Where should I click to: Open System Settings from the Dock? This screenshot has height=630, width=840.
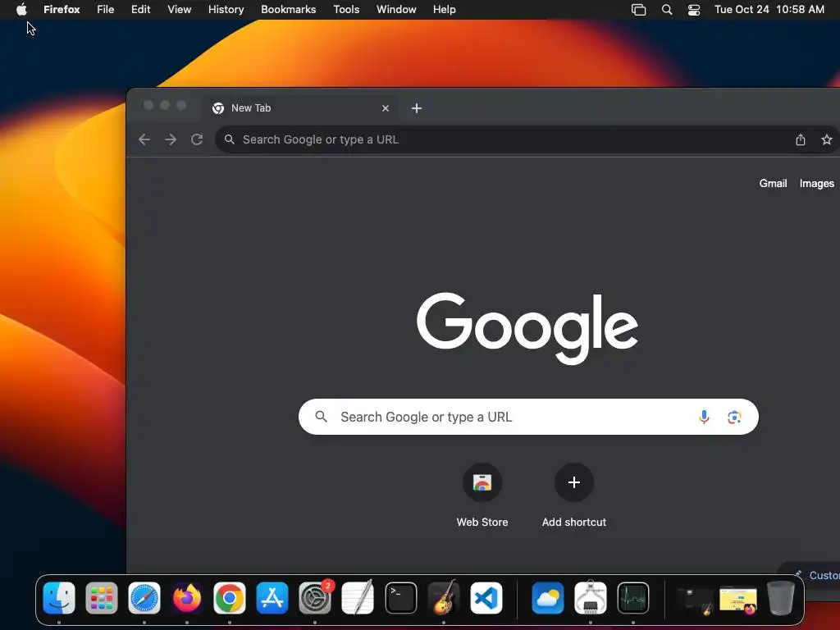315,598
